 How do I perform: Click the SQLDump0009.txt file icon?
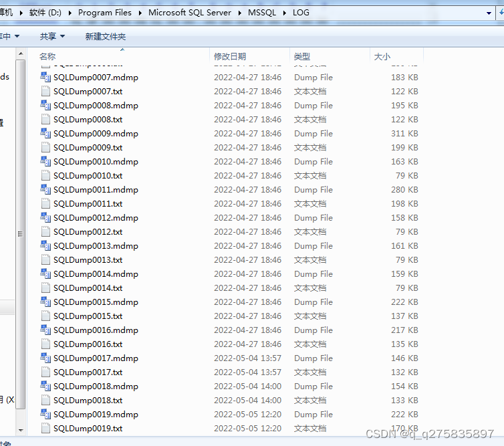tap(45, 147)
